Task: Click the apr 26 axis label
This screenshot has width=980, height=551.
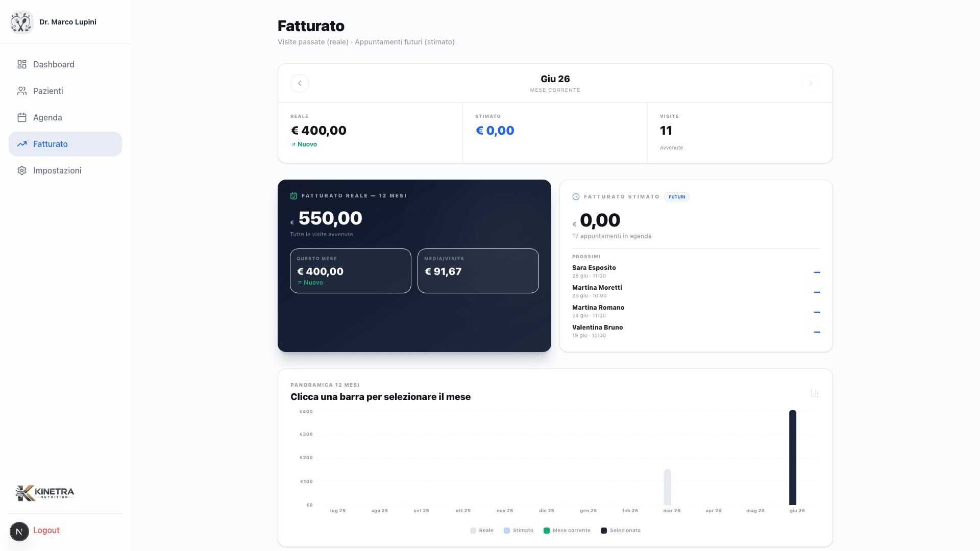Action: [714, 511]
